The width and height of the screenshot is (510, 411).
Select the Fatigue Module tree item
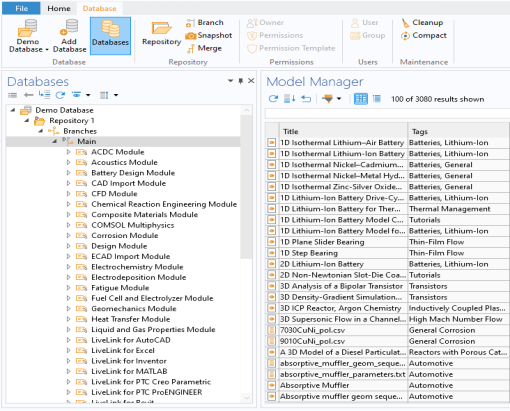[x=120, y=288]
